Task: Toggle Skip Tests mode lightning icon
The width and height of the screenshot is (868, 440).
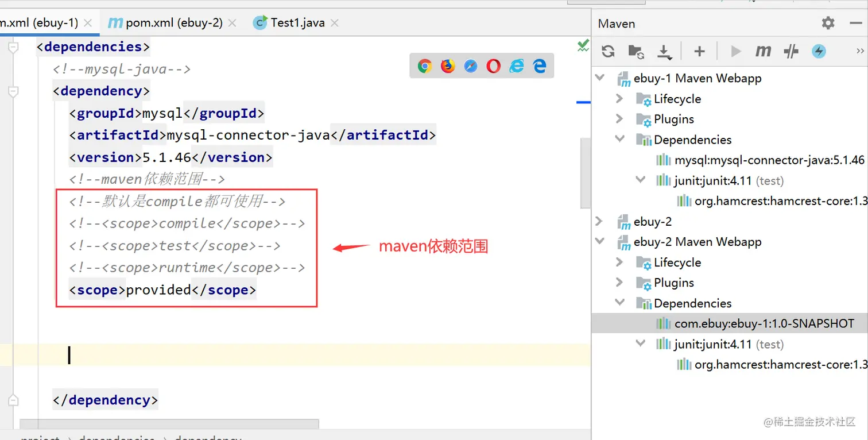Action: point(819,51)
